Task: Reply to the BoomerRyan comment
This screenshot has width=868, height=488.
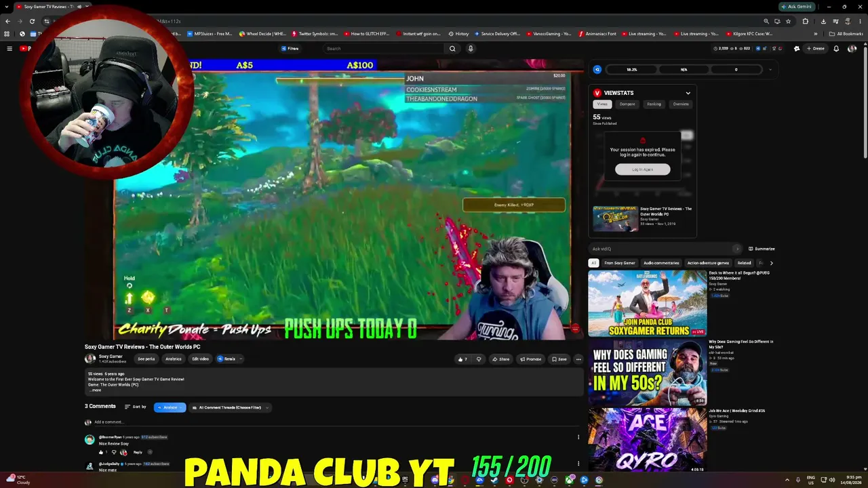Action: click(138, 452)
